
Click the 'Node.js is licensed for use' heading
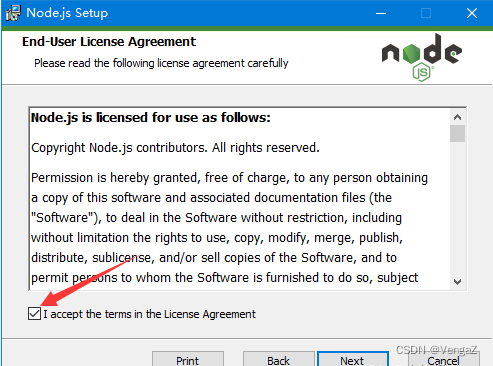151,118
